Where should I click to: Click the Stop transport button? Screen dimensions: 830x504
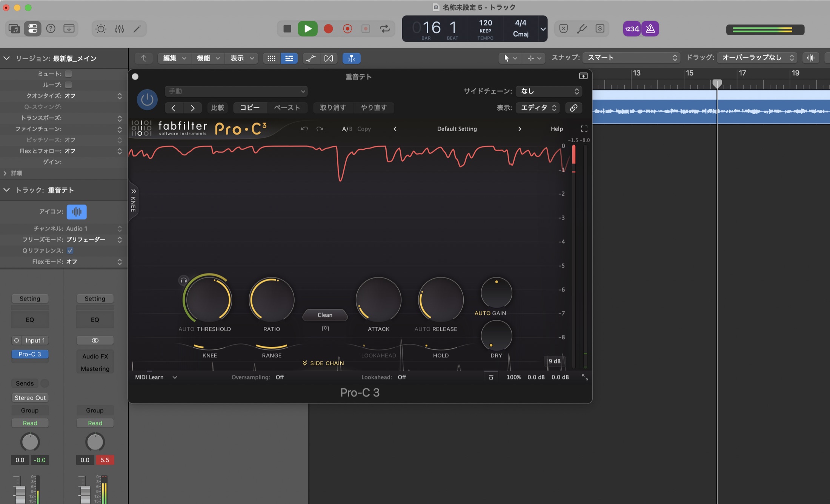(x=287, y=29)
